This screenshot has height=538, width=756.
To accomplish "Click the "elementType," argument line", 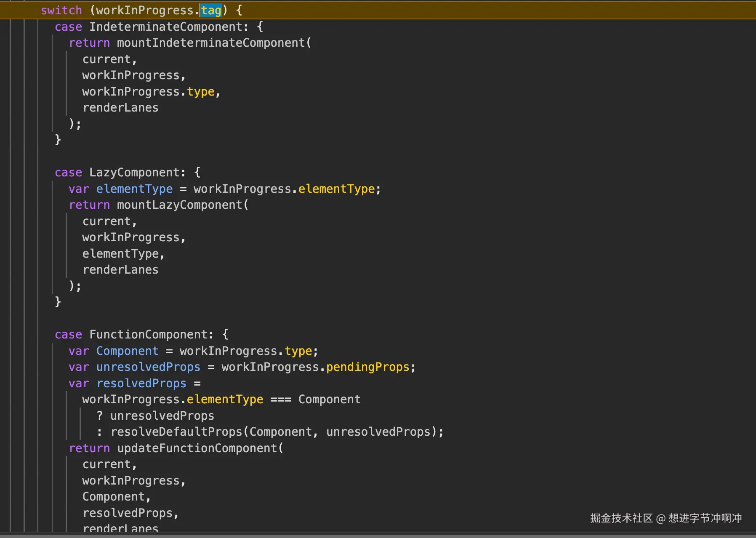I will 123,253.
